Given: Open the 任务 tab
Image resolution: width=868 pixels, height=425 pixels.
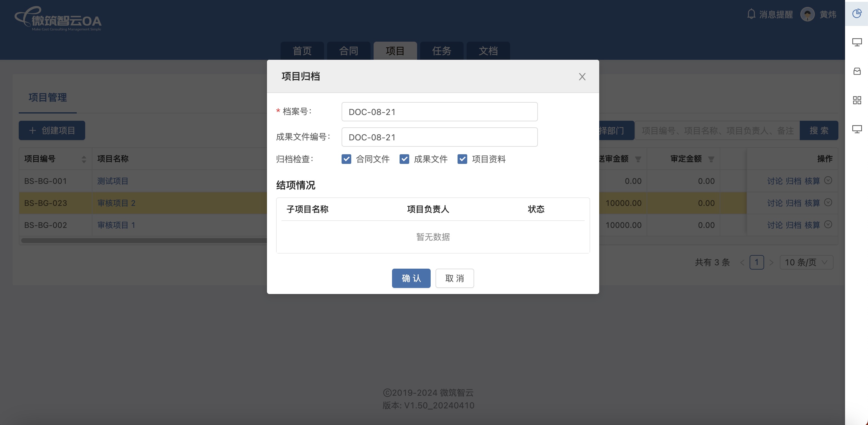Looking at the screenshot, I should coord(442,51).
